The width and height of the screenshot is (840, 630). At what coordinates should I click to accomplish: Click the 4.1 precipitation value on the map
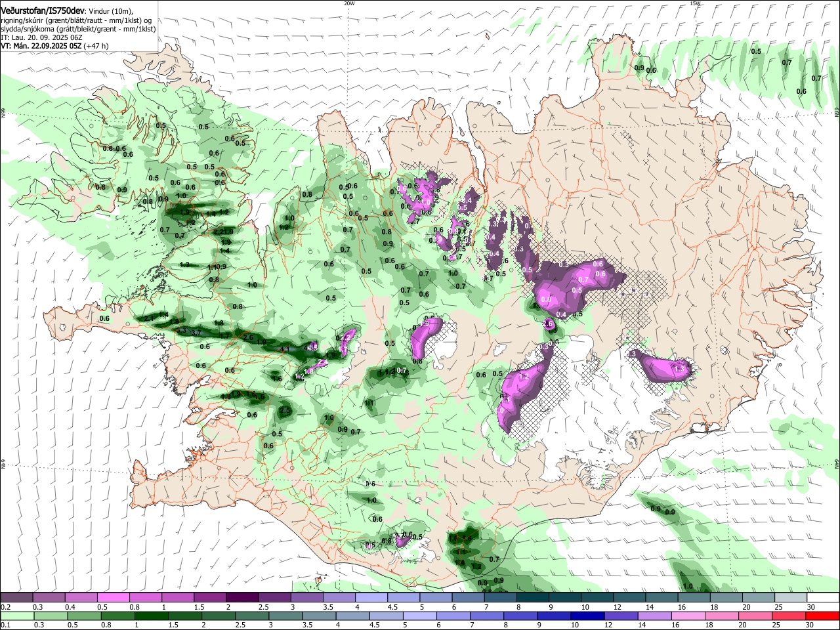[x=285, y=350]
